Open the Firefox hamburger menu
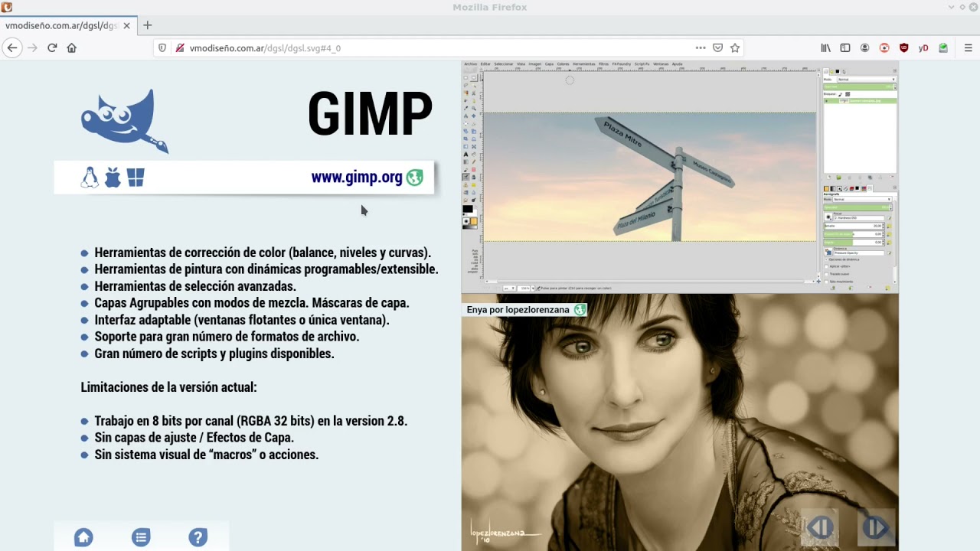Screen dimensions: 980x551 968,47
